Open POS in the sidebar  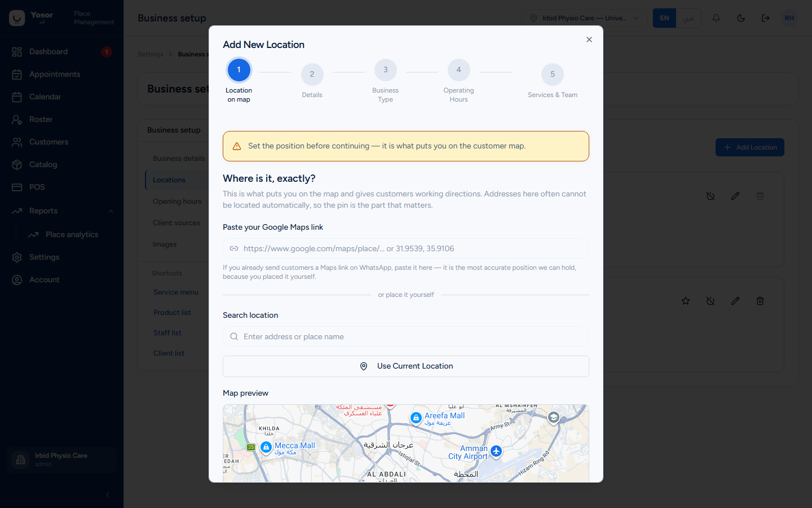click(61, 187)
